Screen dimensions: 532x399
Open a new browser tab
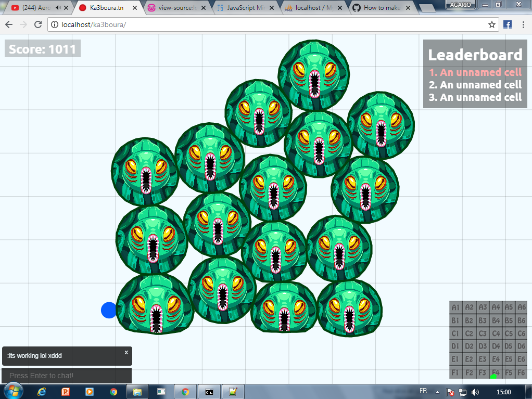coord(427,8)
